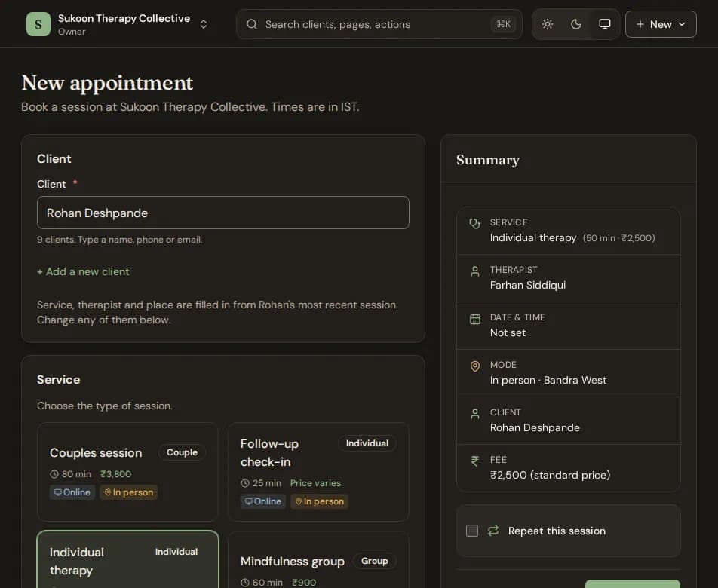Click the Couple badge on Couples session
This screenshot has width=718, height=588.
182,452
